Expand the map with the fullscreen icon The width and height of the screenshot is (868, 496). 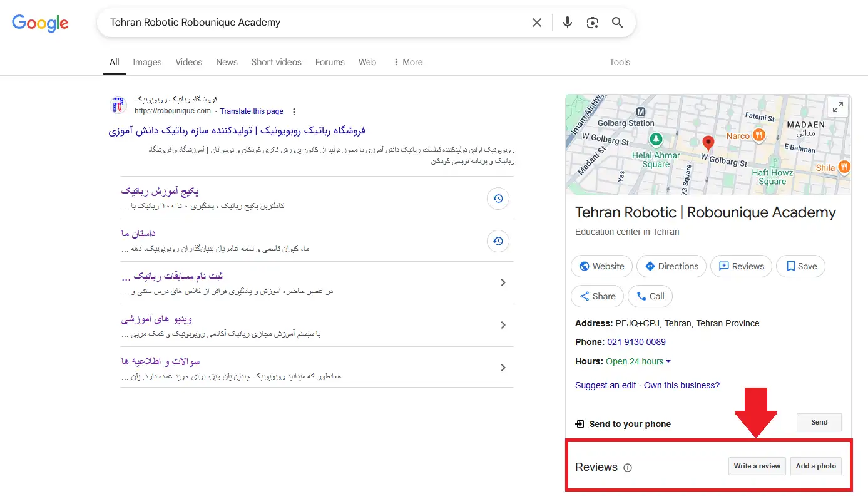[x=837, y=107]
